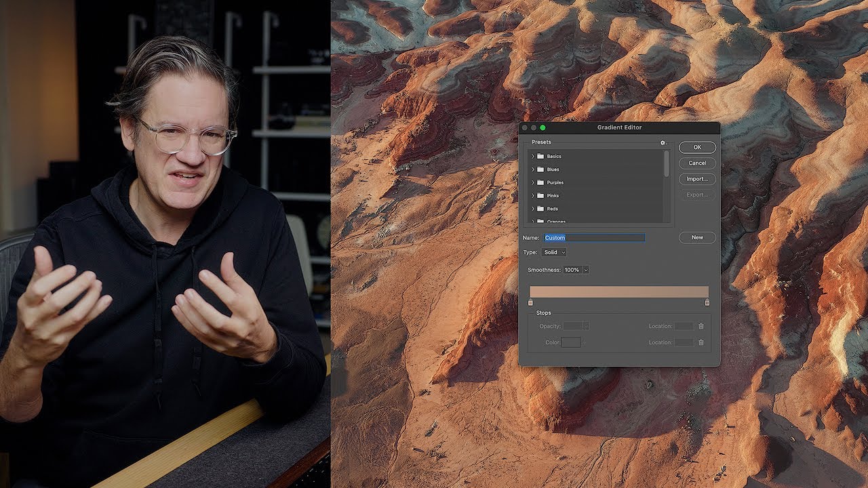Image resolution: width=868 pixels, height=488 pixels.
Task: Click the Location field beside Color
Action: (684, 342)
